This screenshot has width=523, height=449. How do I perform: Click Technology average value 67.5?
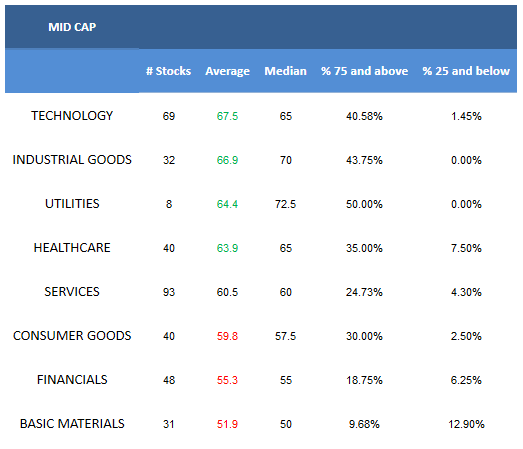(227, 116)
